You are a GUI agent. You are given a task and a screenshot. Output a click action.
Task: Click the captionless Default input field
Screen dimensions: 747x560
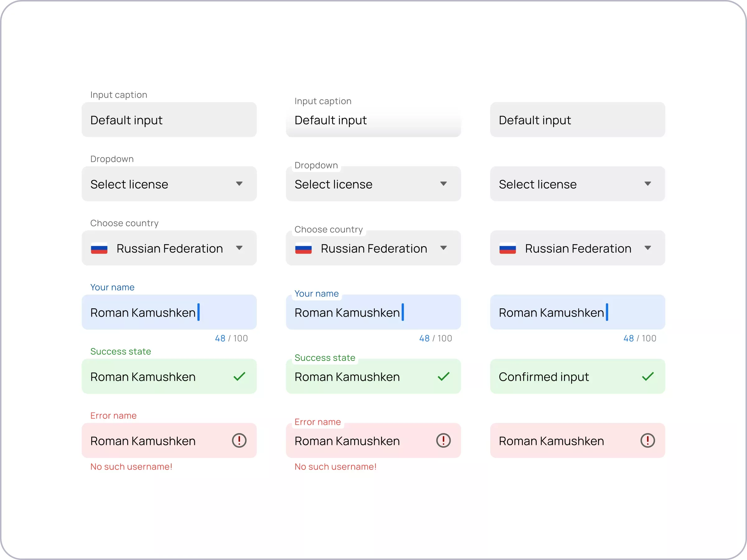[577, 120]
